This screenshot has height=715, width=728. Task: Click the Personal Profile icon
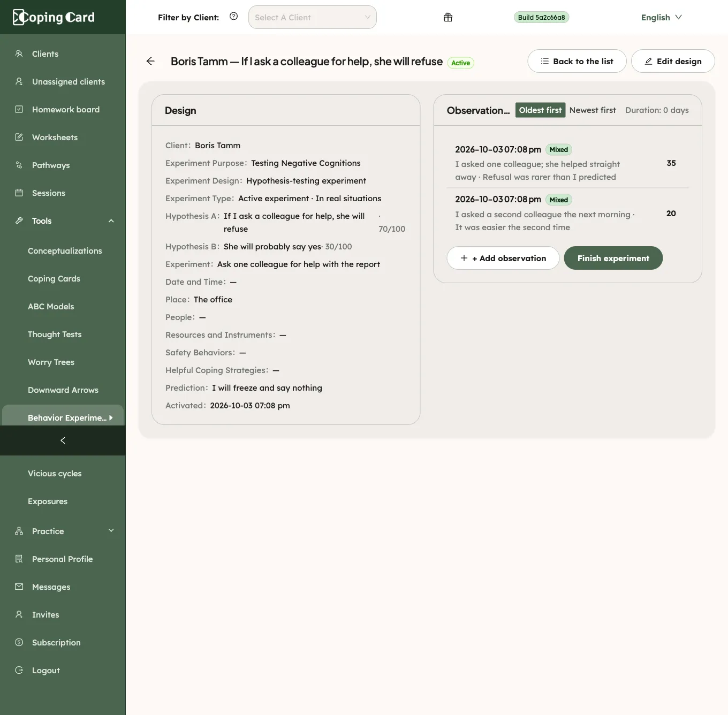point(19,559)
